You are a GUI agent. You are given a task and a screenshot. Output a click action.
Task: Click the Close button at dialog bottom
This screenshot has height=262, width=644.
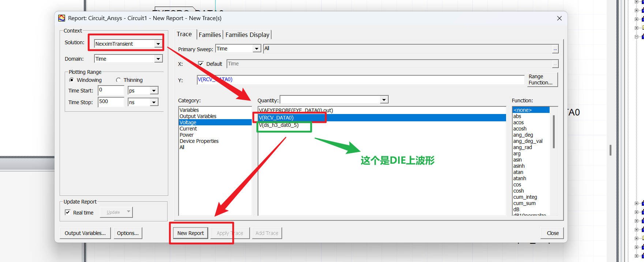point(553,233)
